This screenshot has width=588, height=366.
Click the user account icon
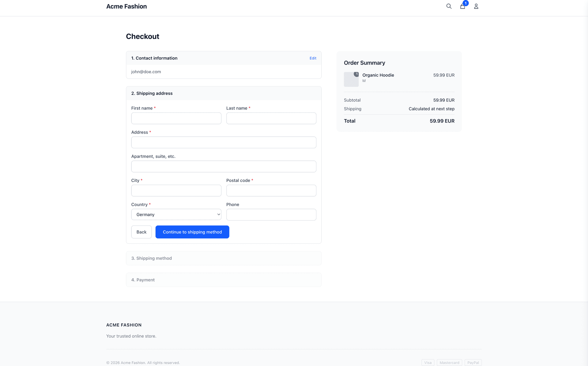(476, 6)
